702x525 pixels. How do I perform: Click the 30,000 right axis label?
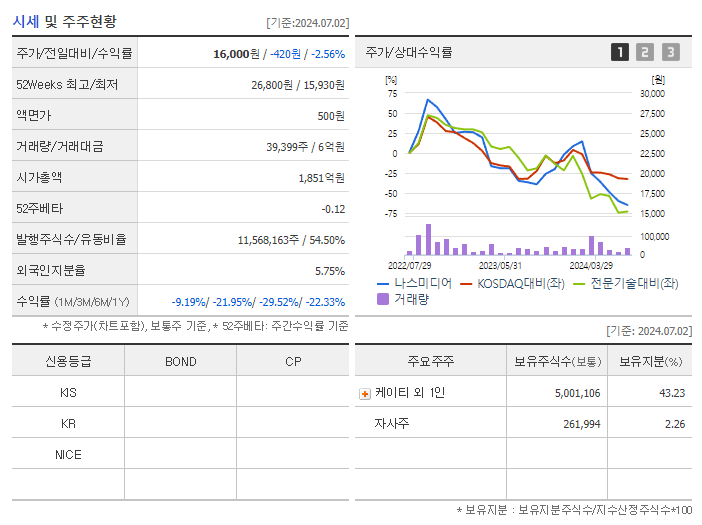652,94
